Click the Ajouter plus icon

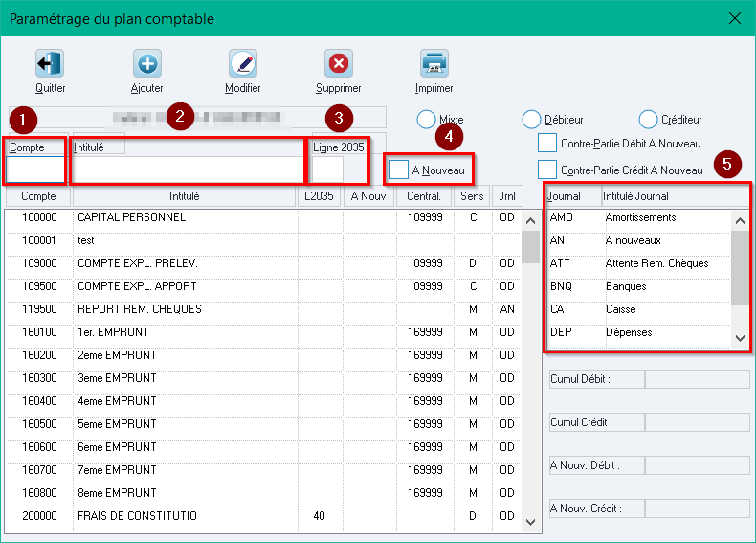(147, 63)
